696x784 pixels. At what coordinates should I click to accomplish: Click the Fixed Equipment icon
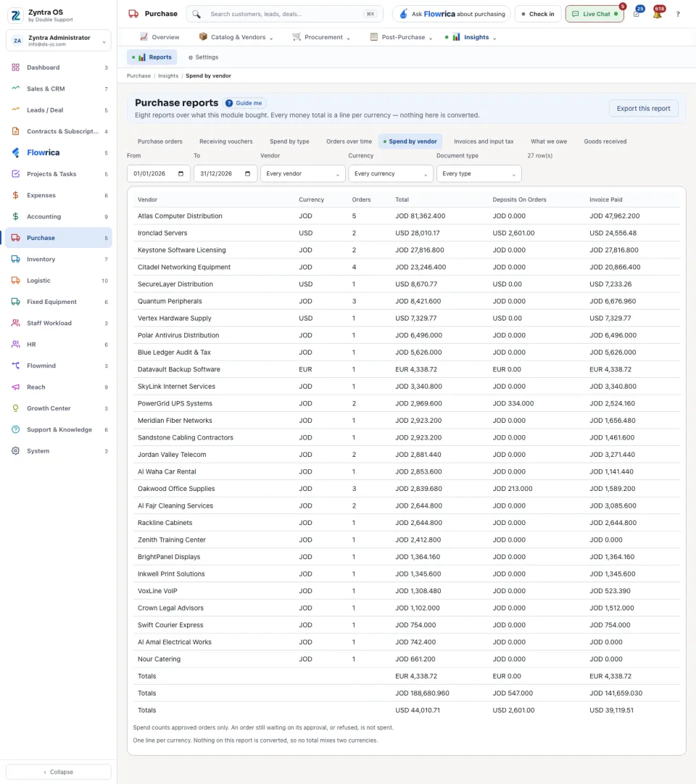(x=15, y=302)
